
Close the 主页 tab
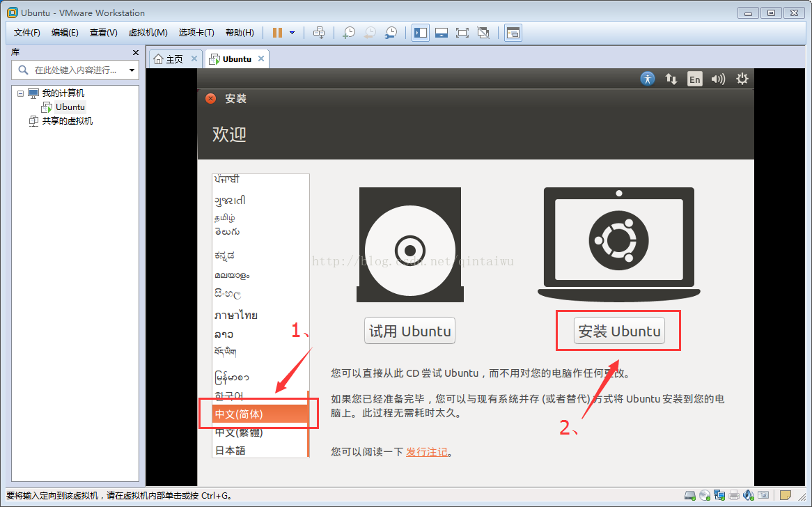point(194,58)
